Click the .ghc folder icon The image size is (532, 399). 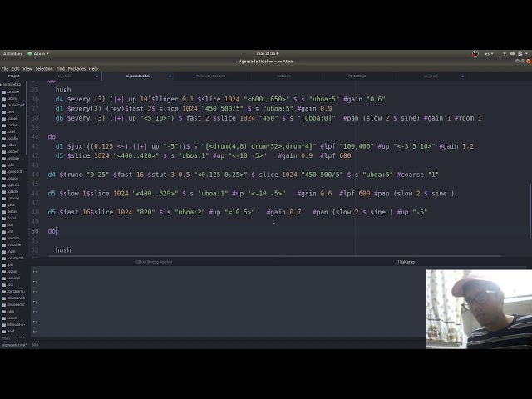tap(3, 165)
